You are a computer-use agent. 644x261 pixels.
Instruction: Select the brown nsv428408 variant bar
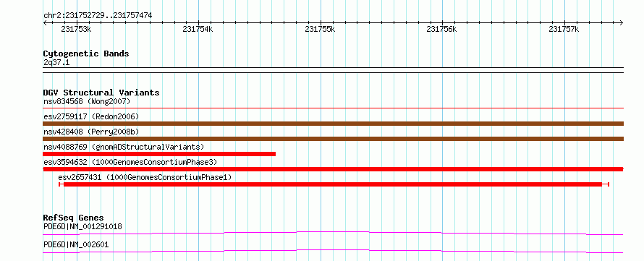pyautogui.click(x=333, y=139)
